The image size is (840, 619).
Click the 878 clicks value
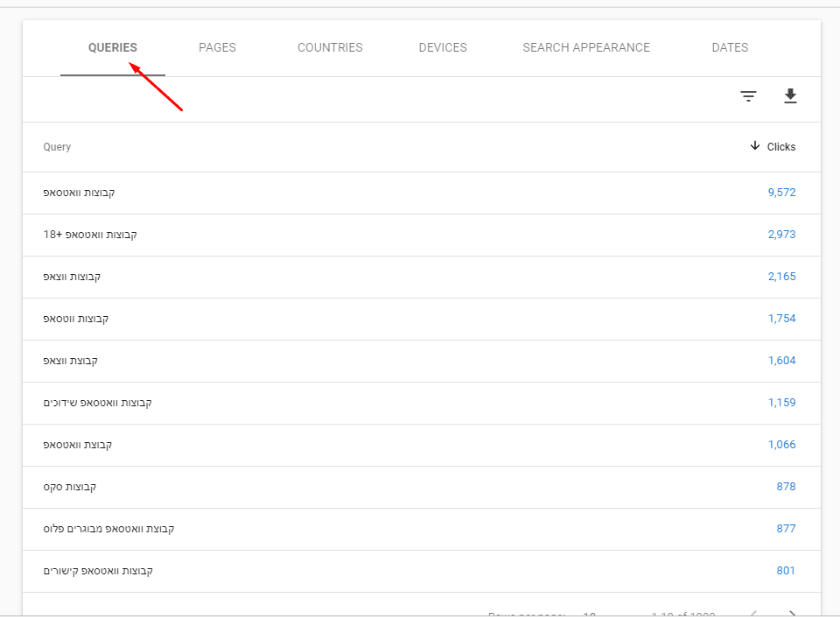[786, 487]
